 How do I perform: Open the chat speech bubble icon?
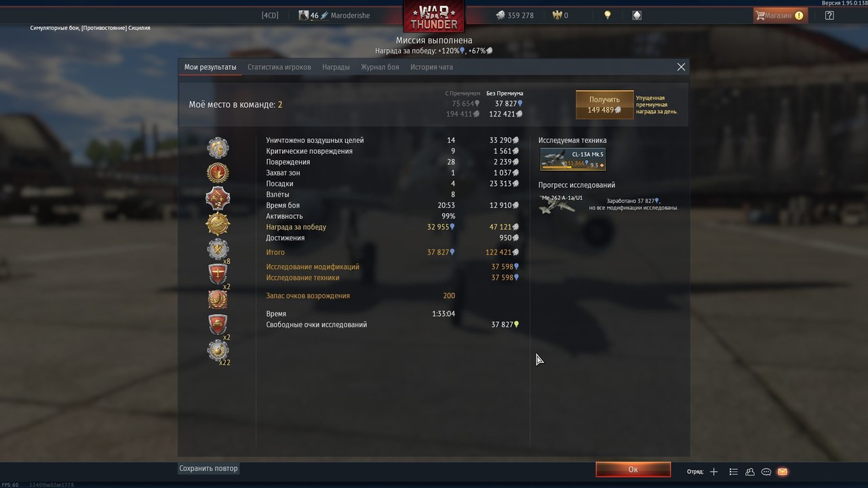766,472
